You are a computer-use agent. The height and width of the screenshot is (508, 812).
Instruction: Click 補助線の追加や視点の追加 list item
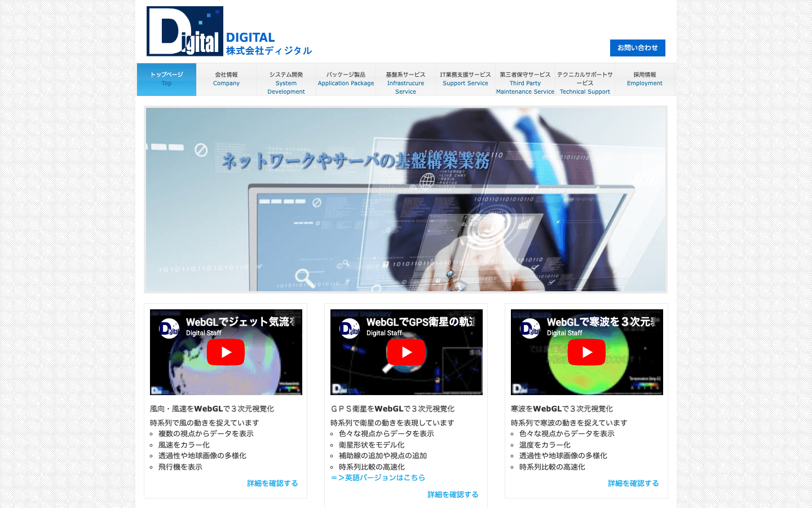(x=383, y=456)
